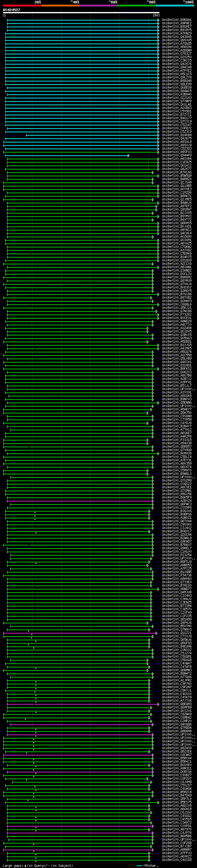Select hit label UniRef100_A9SUL8

click(177, 142)
